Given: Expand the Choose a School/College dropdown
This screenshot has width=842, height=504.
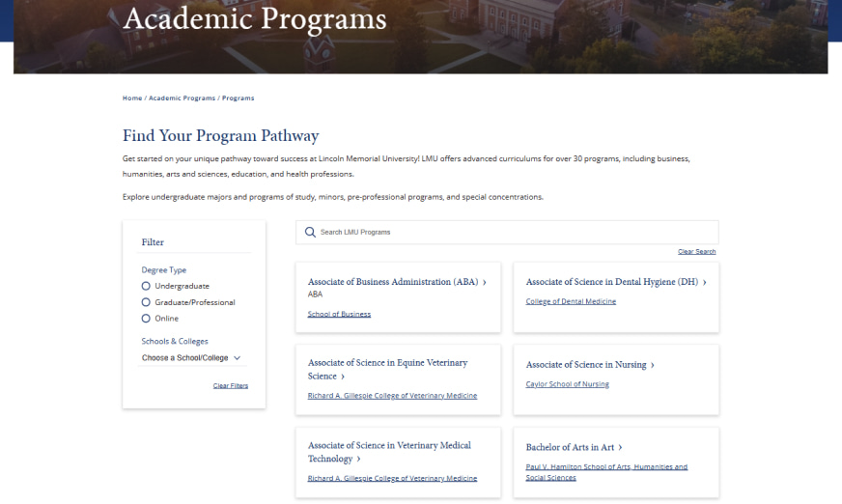Looking at the screenshot, I should [x=191, y=358].
